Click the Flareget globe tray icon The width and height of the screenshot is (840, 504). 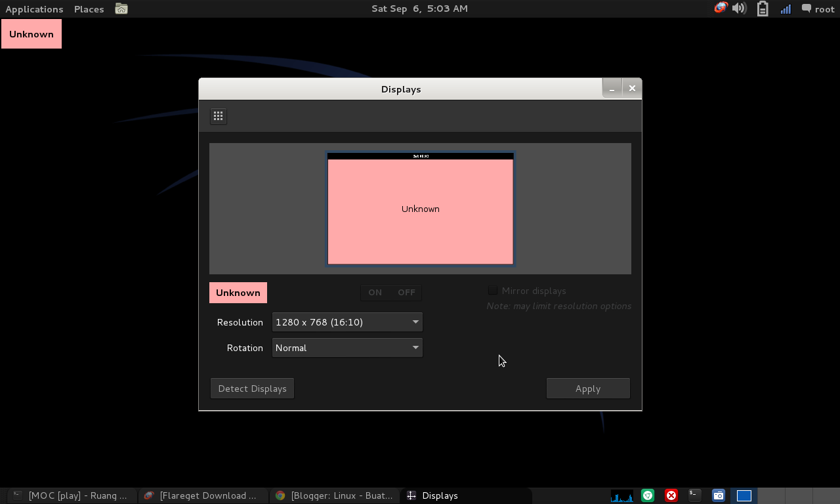[721, 9]
